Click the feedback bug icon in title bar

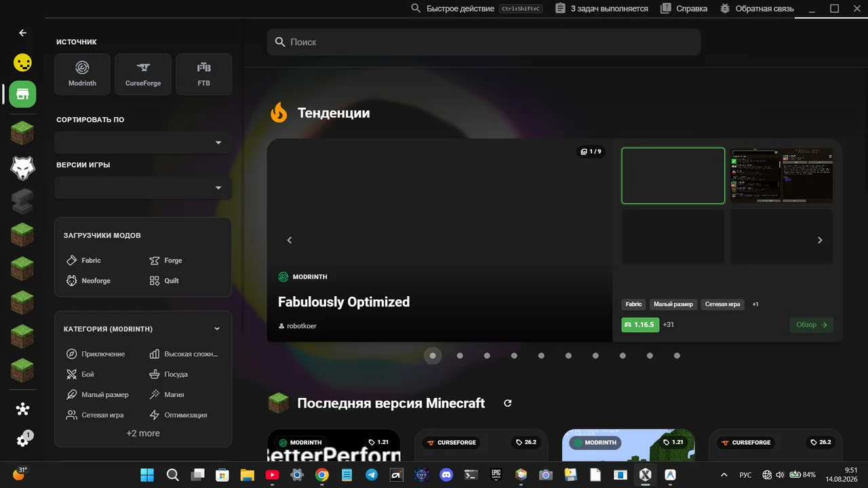click(725, 9)
